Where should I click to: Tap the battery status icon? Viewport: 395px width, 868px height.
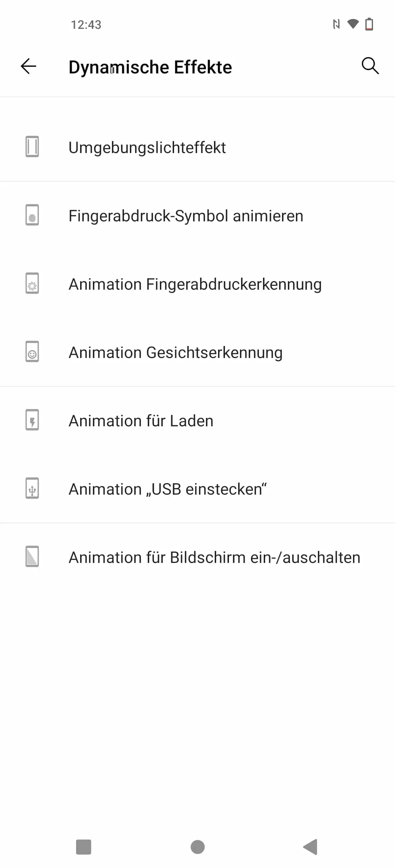point(369,24)
